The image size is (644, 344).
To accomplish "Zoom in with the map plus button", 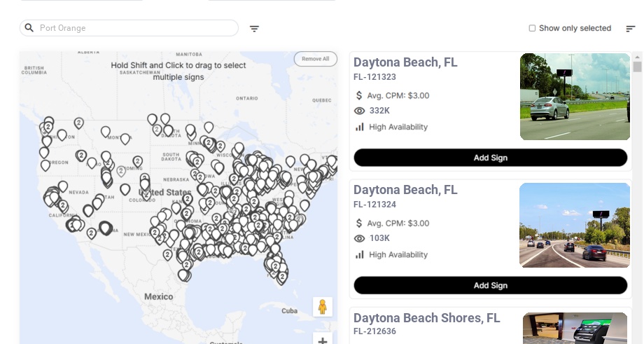I will tap(323, 340).
